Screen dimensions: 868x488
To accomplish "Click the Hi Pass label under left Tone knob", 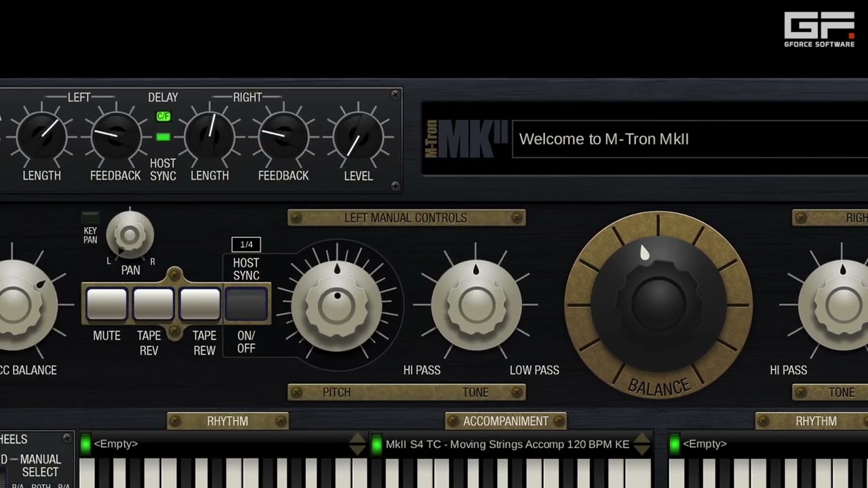I will (422, 370).
